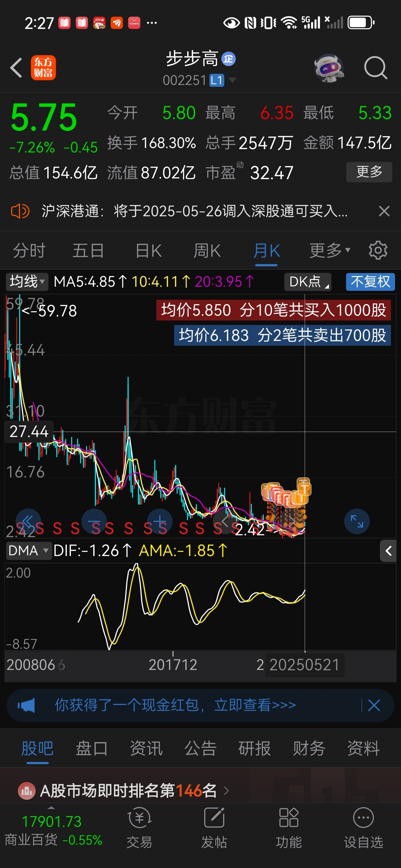Go back with the left arrow
Viewport: 401px width, 868px height.
16,68
